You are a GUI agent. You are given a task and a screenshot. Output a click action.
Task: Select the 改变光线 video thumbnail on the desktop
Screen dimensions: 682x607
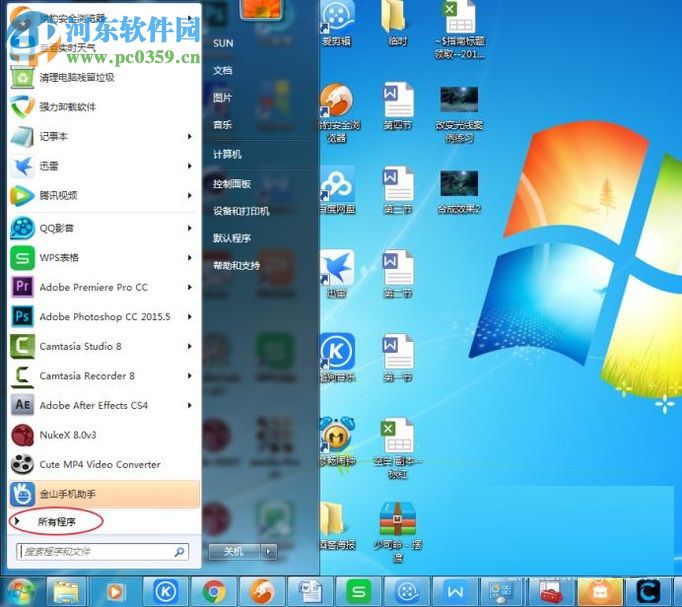click(x=459, y=114)
